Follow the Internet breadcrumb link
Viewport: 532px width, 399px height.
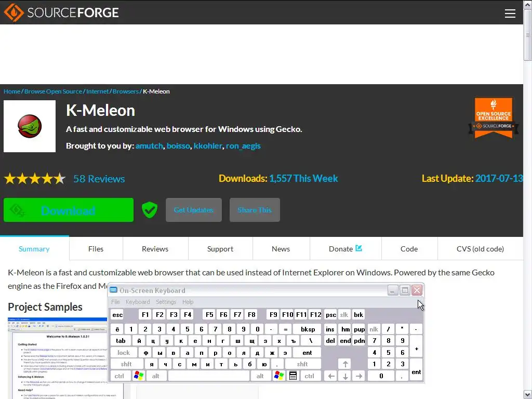[x=97, y=91]
